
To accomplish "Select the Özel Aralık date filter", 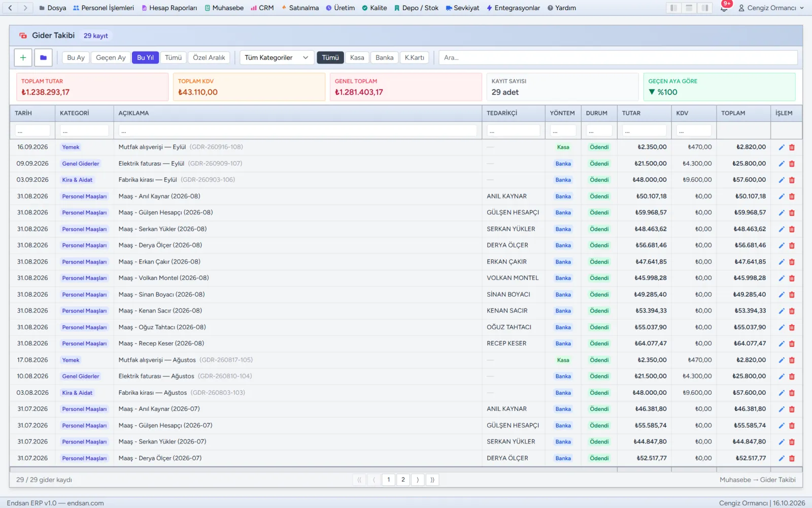I will pyautogui.click(x=209, y=58).
